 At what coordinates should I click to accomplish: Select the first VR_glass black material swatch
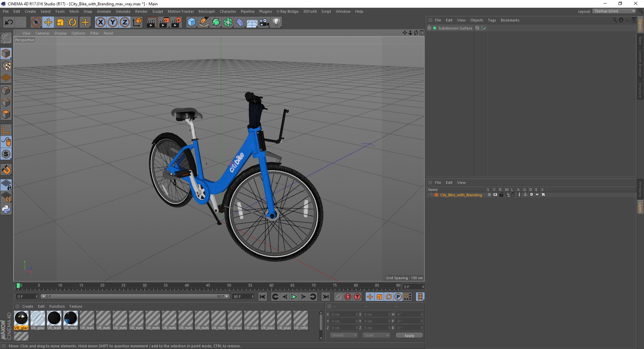tap(21, 321)
